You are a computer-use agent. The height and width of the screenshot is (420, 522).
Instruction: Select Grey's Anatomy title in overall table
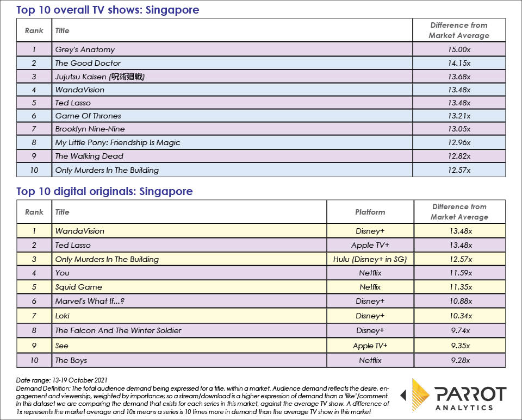(85, 49)
